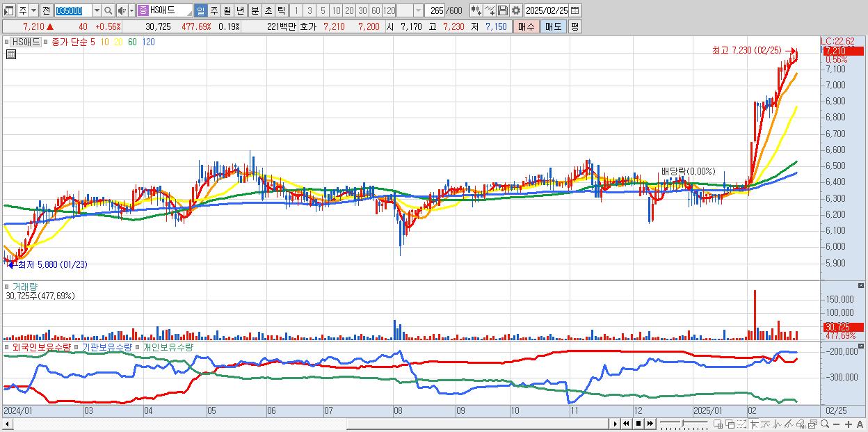Click the stop playback button
Screen dimensions: 868x432
coord(638,424)
